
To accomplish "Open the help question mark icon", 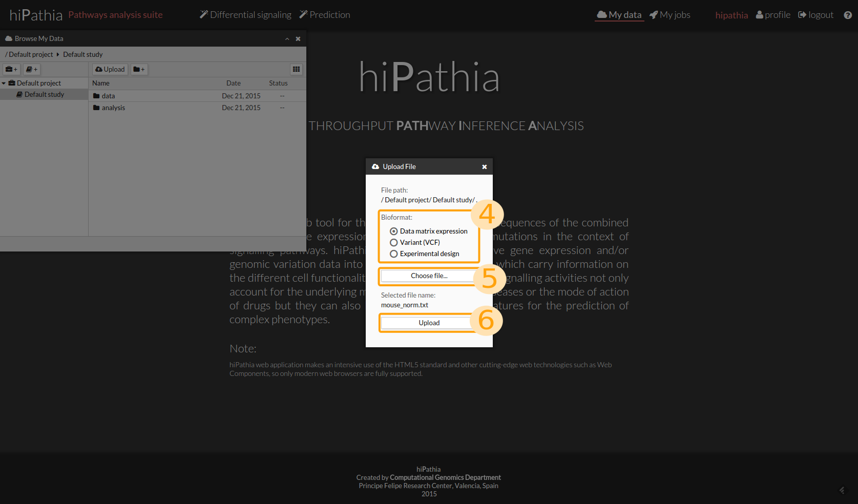I will 848,15.
